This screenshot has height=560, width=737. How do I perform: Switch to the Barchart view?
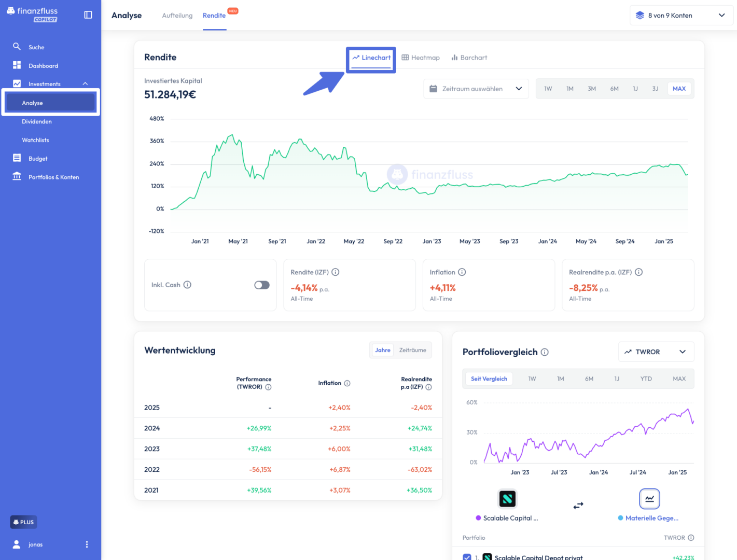tap(469, 58)
